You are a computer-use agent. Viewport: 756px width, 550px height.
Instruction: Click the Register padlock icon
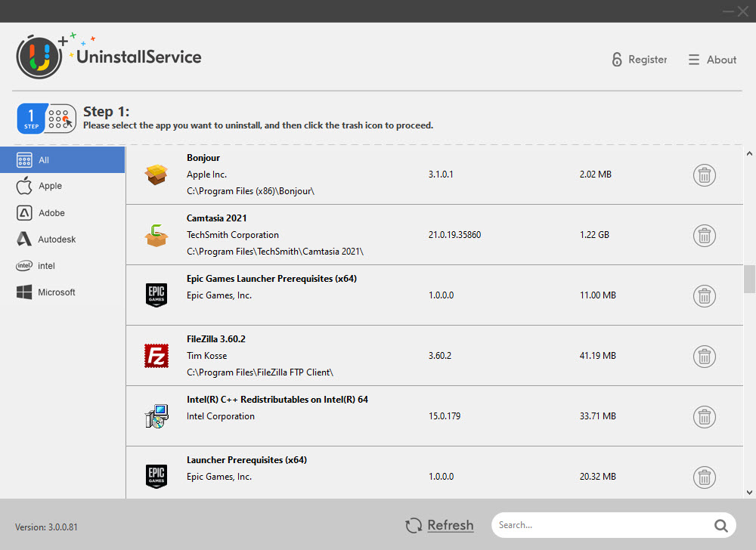(617, 59)
